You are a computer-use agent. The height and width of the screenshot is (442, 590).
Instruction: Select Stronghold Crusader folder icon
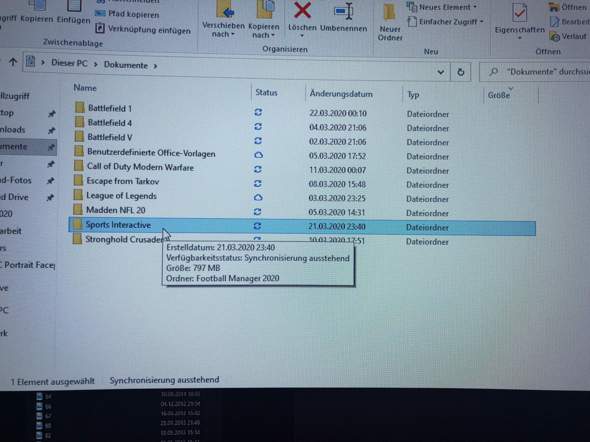[77, 238]
